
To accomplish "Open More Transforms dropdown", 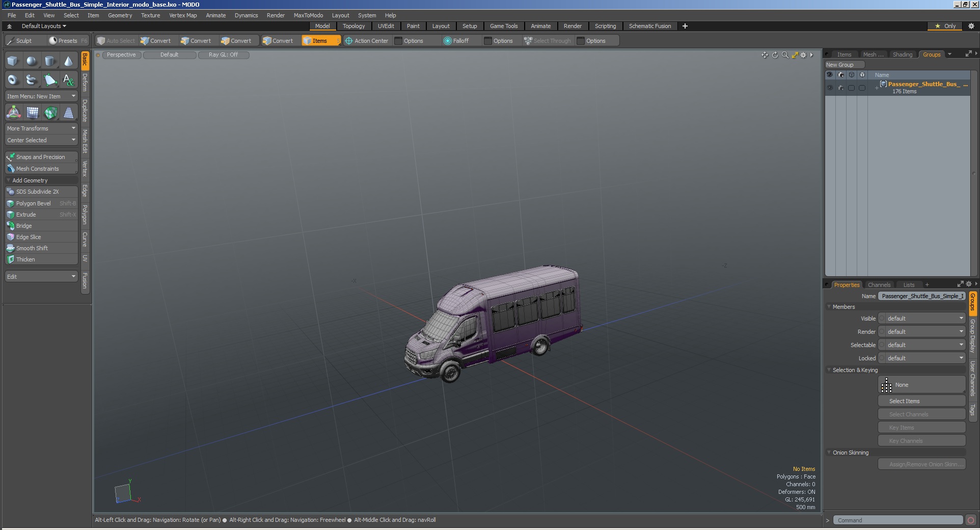I will point(41,128).
